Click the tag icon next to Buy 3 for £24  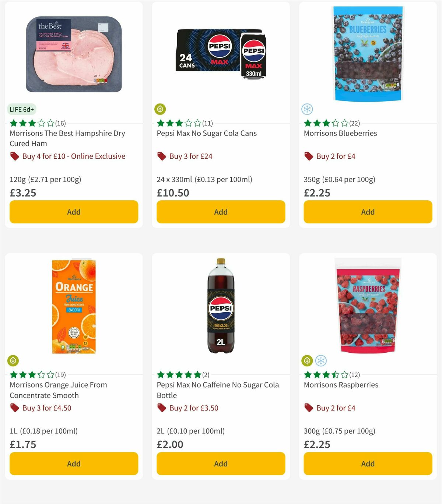(x=161, y=156)
